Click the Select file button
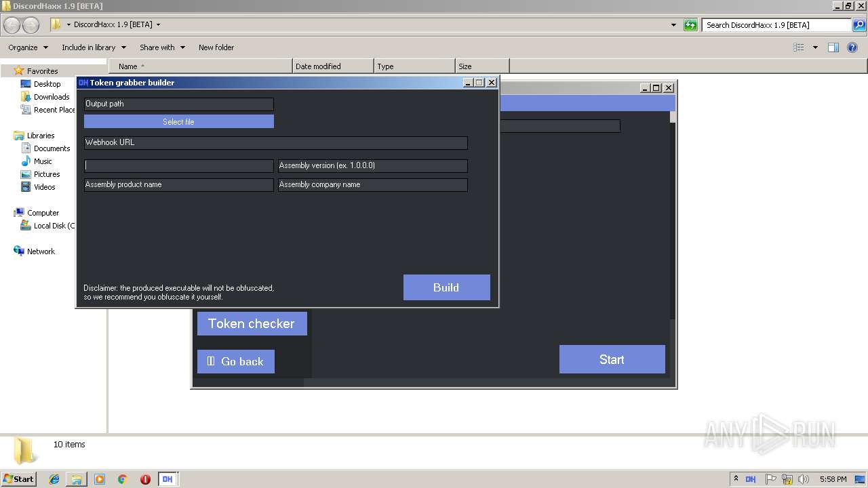Viewport: 868px width, 488px height. pyautogui.click(x=179, y=121)
